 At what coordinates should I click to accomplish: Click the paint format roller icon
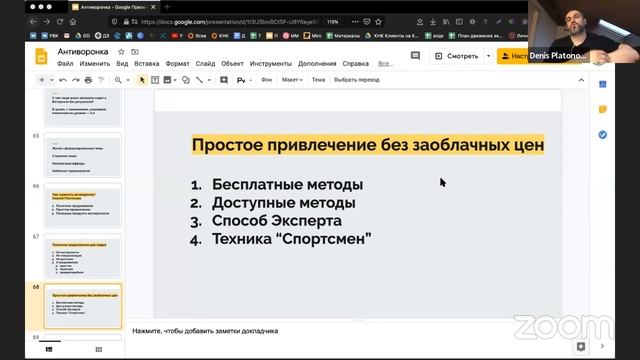pyautogui.click(x=101, y=80)
